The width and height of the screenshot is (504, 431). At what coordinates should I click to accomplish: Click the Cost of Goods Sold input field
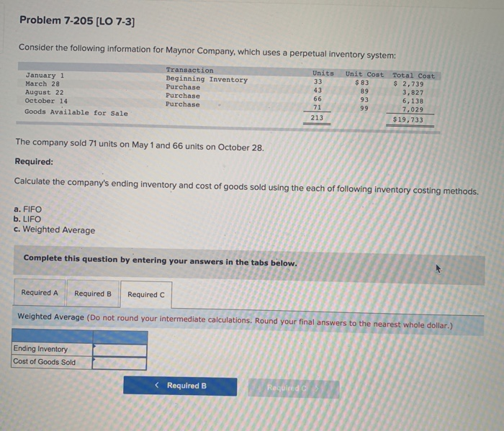[120, 363]
